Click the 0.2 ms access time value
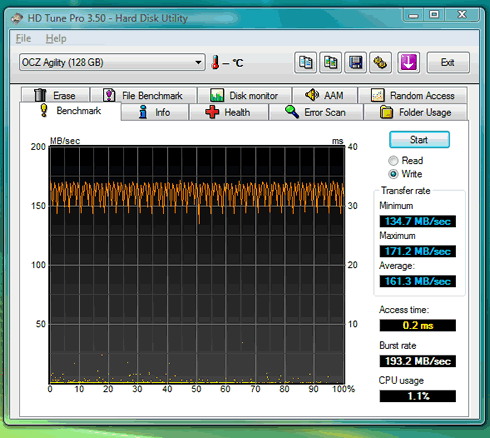The width and height of the screenshot is (490, 438). [x=418, y=325]
